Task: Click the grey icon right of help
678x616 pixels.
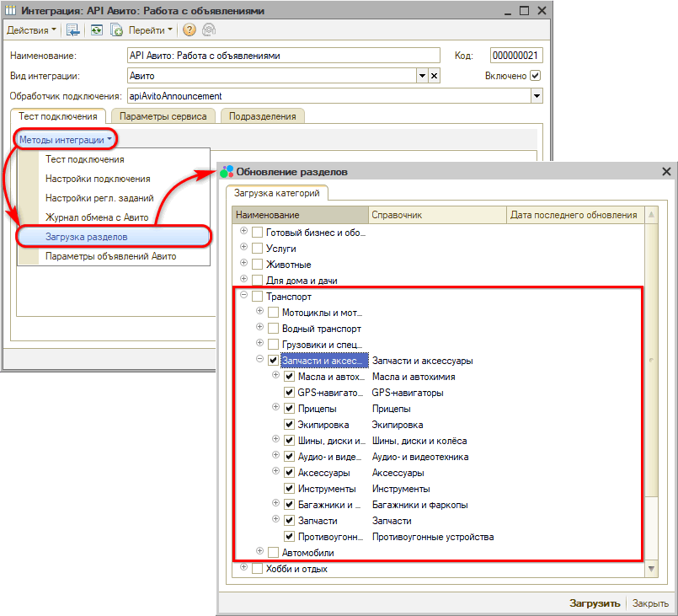Action: click(208, 30)
